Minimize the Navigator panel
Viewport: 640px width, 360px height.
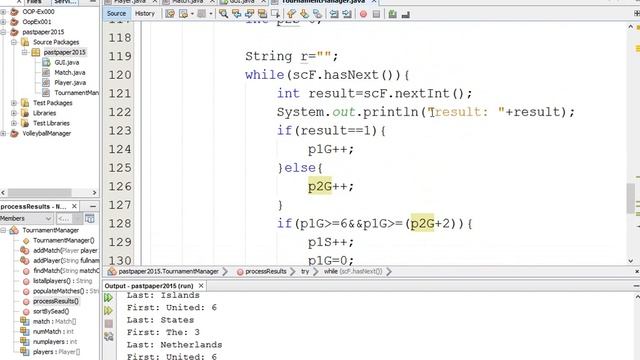[93, 207]
